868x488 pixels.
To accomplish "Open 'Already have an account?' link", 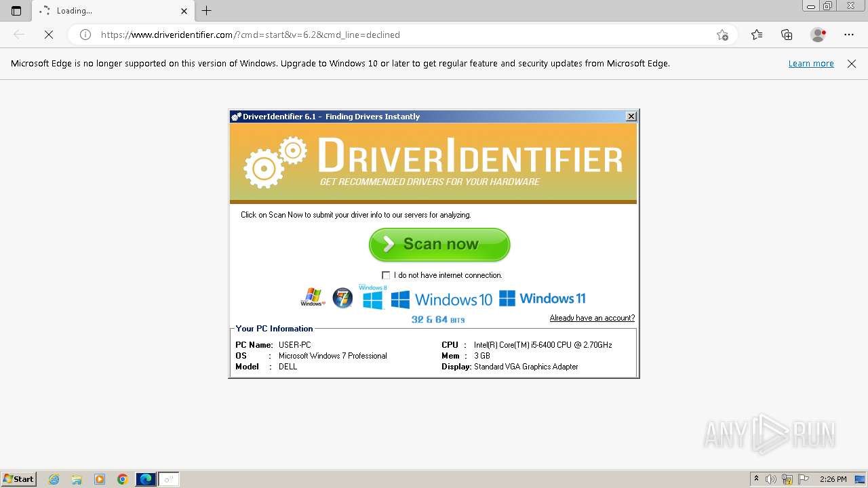I will (592, 318).
